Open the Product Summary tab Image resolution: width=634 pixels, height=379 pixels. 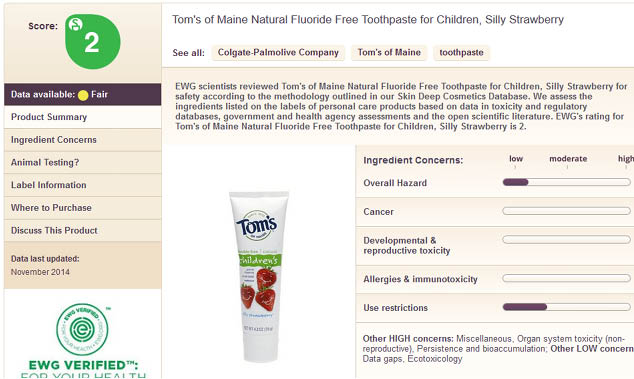[x=82, y=117]
